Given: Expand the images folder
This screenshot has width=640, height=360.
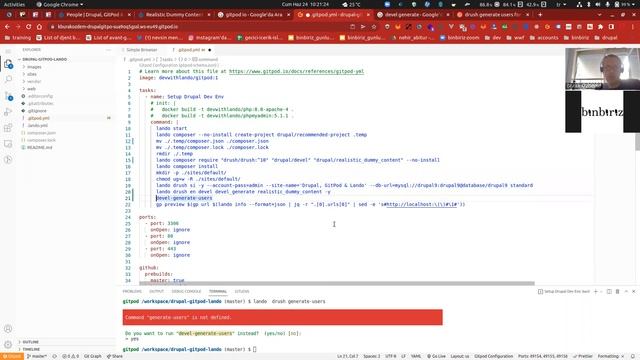Looking at the screenshot, I should (34, 67).
